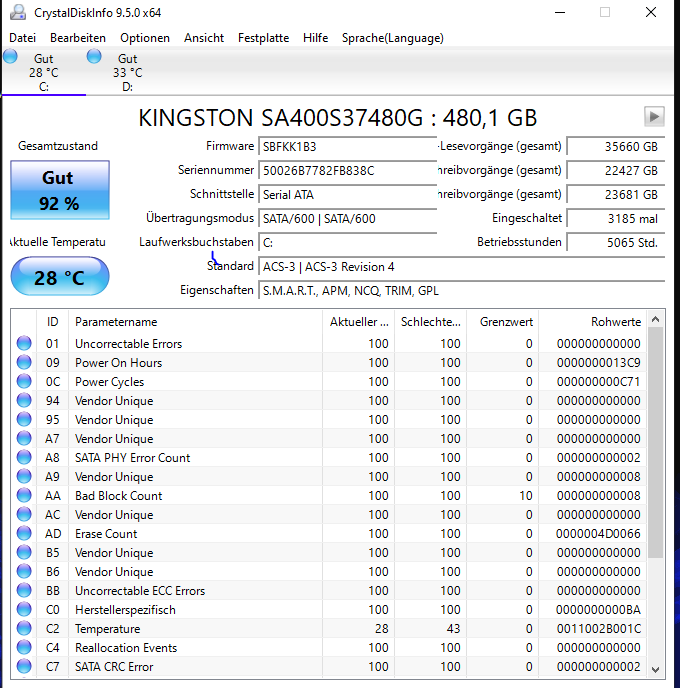Viewport: 680px width, 688px height.
Task: Click the Laufwerksbuchstaben field C:
Action: [x=347, y=243]
